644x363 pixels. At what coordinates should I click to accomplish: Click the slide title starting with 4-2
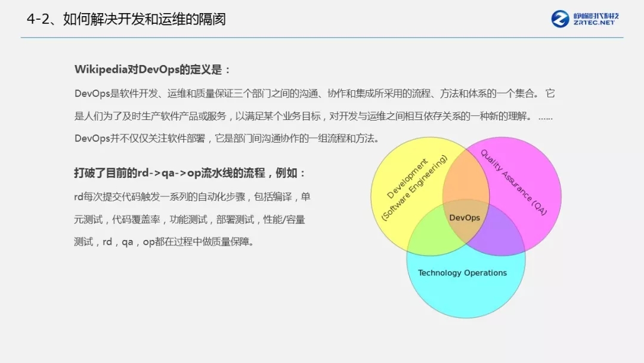point(126,19)
